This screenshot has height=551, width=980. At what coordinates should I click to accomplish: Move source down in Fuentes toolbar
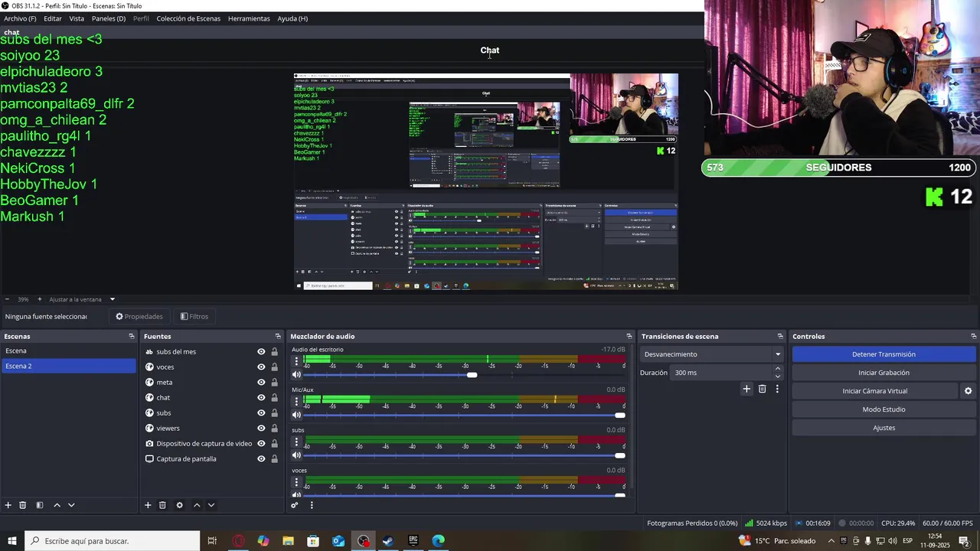pyautogui.click(x=211, y=505)
